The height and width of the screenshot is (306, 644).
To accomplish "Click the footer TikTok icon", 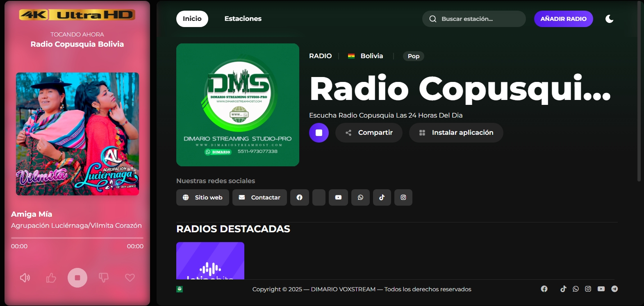I will click(563, 289).
